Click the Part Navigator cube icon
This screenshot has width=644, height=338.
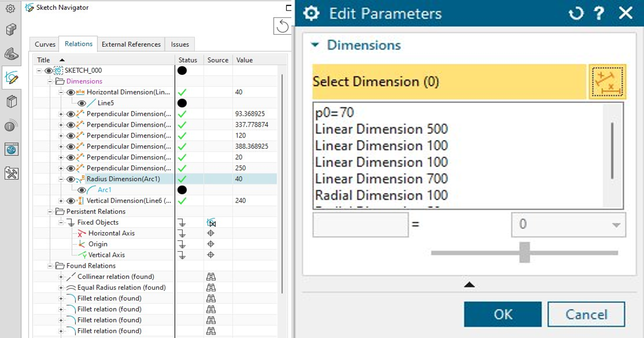11,29
